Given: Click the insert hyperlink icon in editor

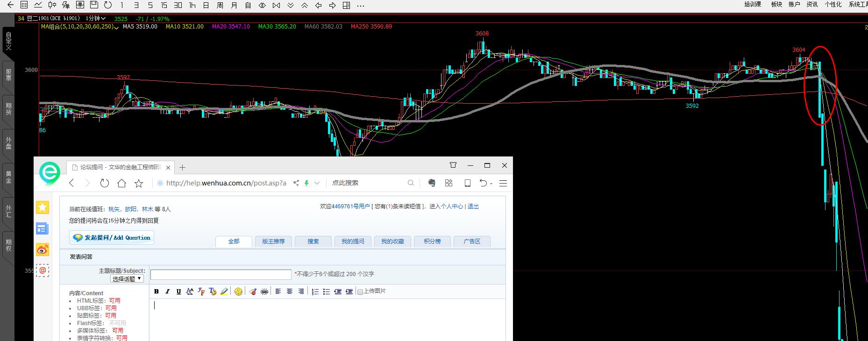Looking at the screenshot, I should point(264,291).
